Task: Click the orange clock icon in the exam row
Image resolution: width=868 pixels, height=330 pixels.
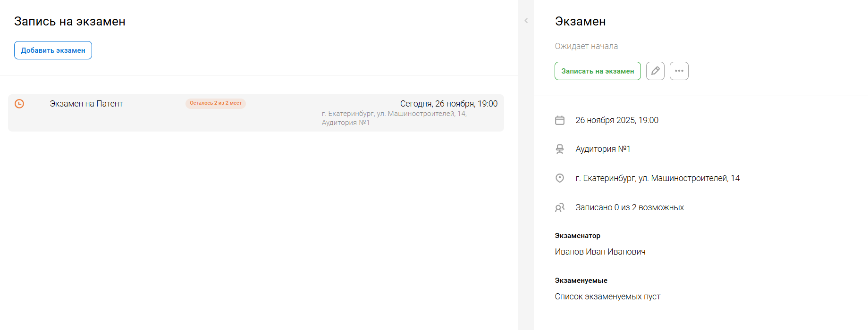Action: [19, 104]
